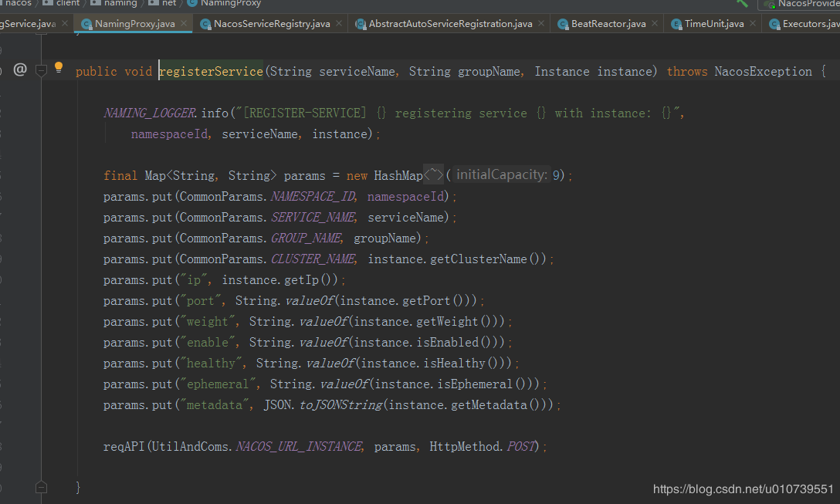
Task: Click the toJSONString method call
Action: pyautogui.click(x=341, y=405)
